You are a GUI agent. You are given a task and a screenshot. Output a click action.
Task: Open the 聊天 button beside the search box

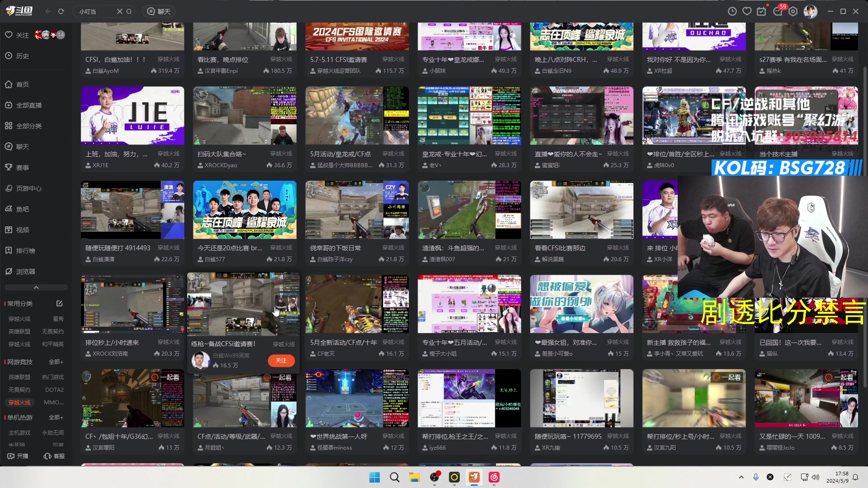point(159,11)
